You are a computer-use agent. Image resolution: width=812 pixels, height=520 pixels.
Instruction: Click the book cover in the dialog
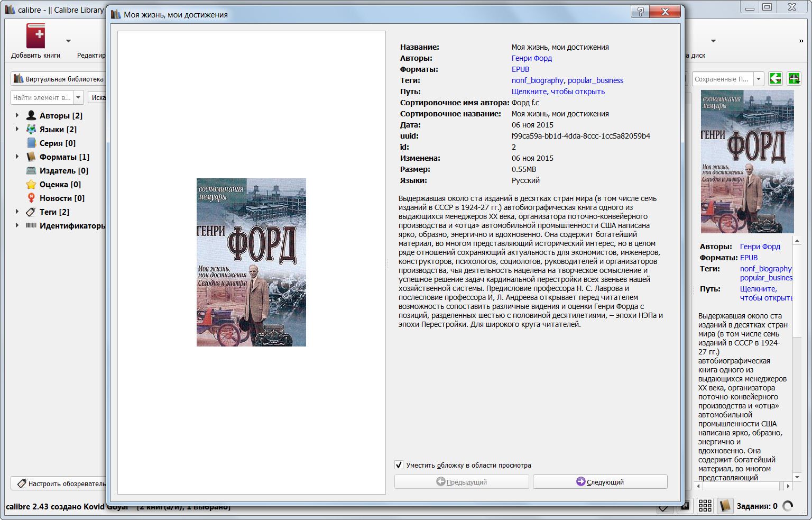pos(251,262)
